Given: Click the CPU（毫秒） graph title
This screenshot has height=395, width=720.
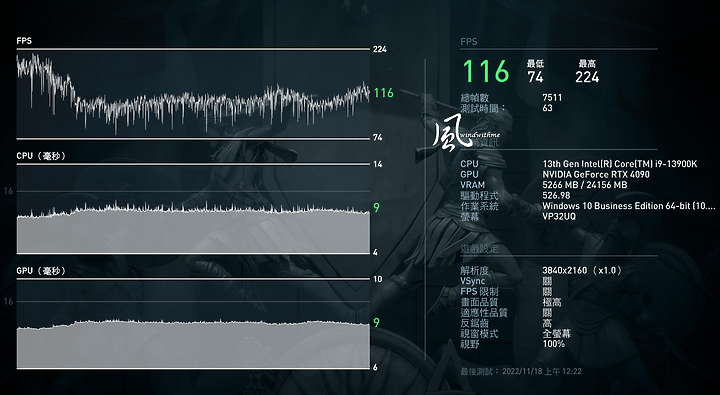Looking at the screenshot, I should pyautogui.click(x=41, y=156).
